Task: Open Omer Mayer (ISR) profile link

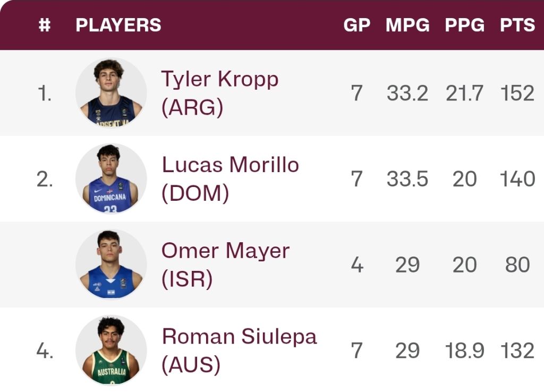Action: pos(225,265)
